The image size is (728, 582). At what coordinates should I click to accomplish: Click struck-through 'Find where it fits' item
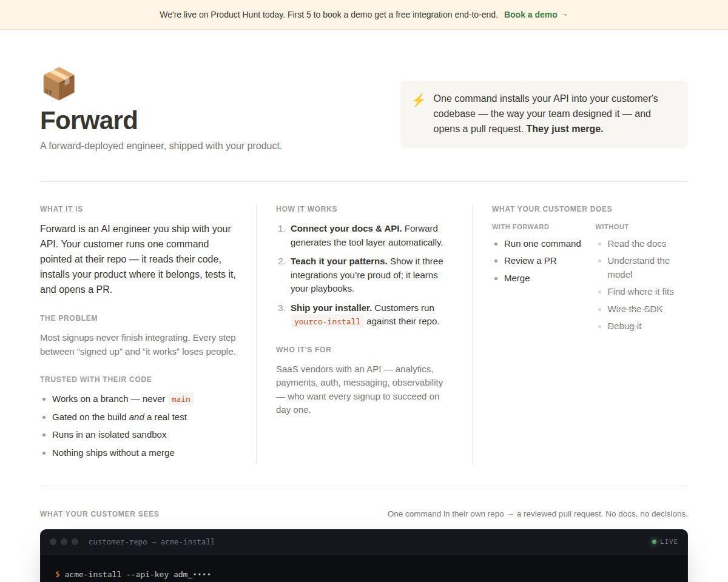click(641, 292)
